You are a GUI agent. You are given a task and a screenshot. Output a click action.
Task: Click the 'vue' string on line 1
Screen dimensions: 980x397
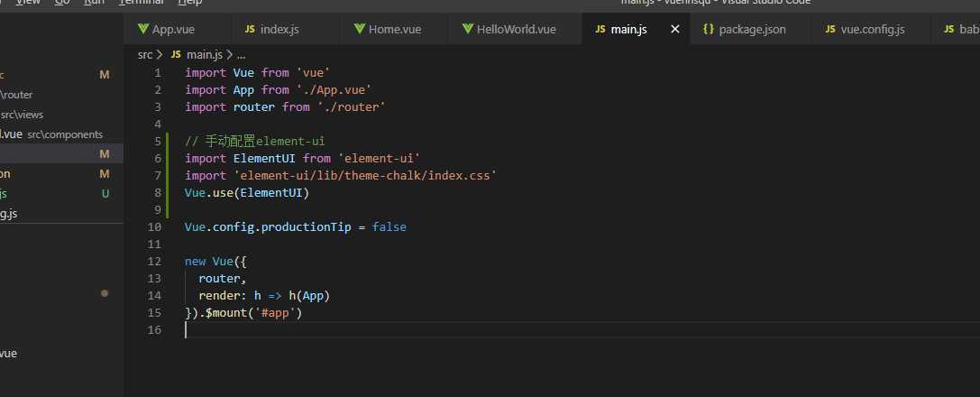tap(313, 72)
